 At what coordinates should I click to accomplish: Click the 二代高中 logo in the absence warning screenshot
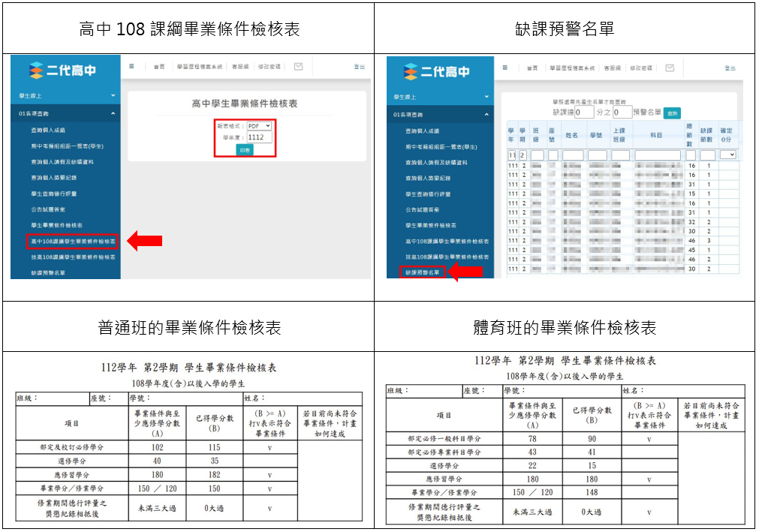(438, 71)
